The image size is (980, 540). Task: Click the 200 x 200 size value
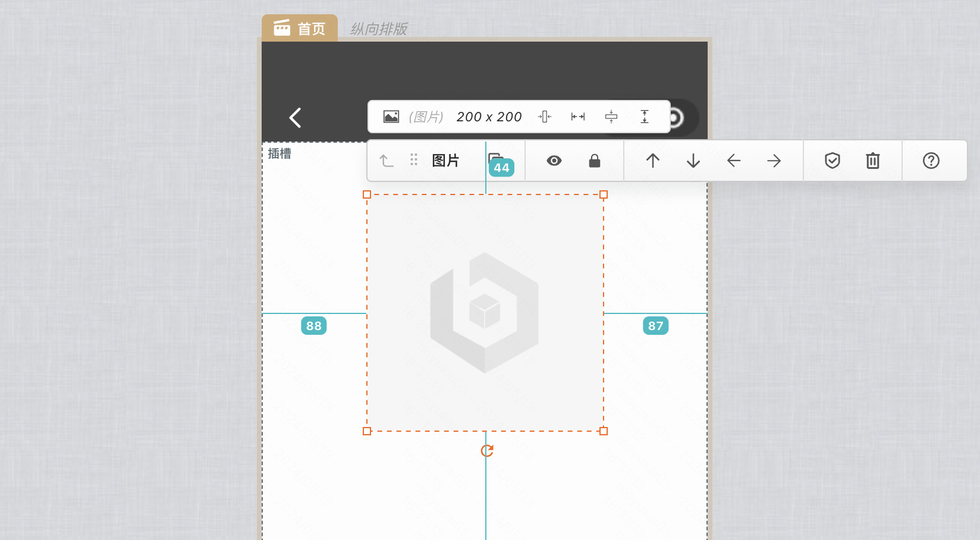(x=489, y=117)
